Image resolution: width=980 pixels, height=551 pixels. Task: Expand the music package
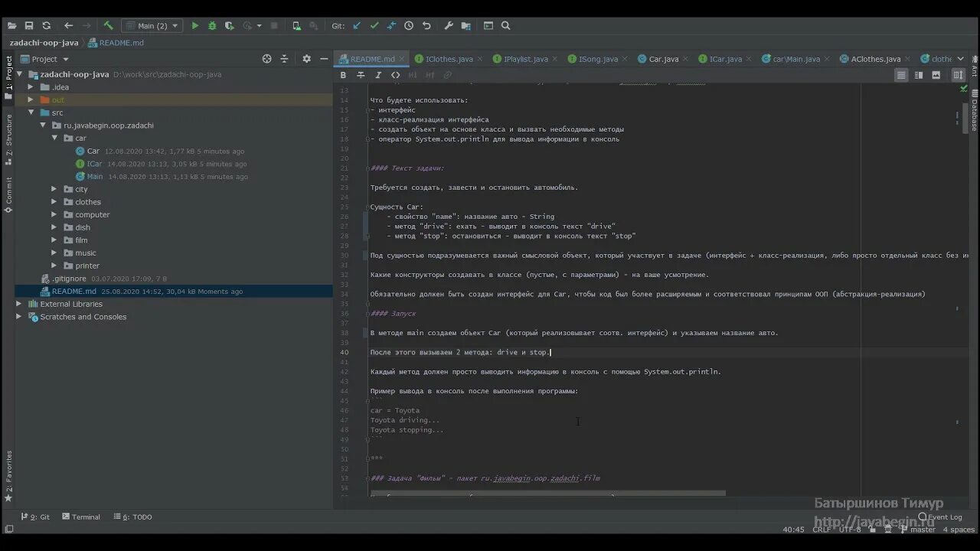click(54, 253)
